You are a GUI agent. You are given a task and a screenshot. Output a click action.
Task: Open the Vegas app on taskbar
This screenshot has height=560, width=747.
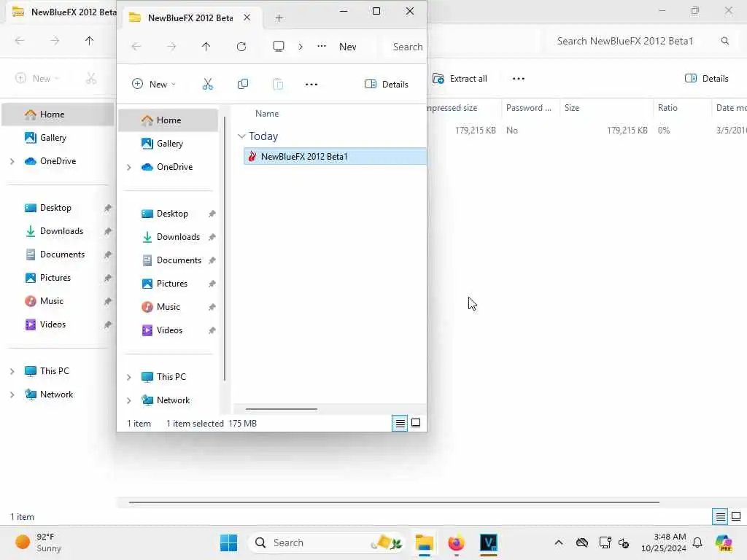tap(489, 542)
